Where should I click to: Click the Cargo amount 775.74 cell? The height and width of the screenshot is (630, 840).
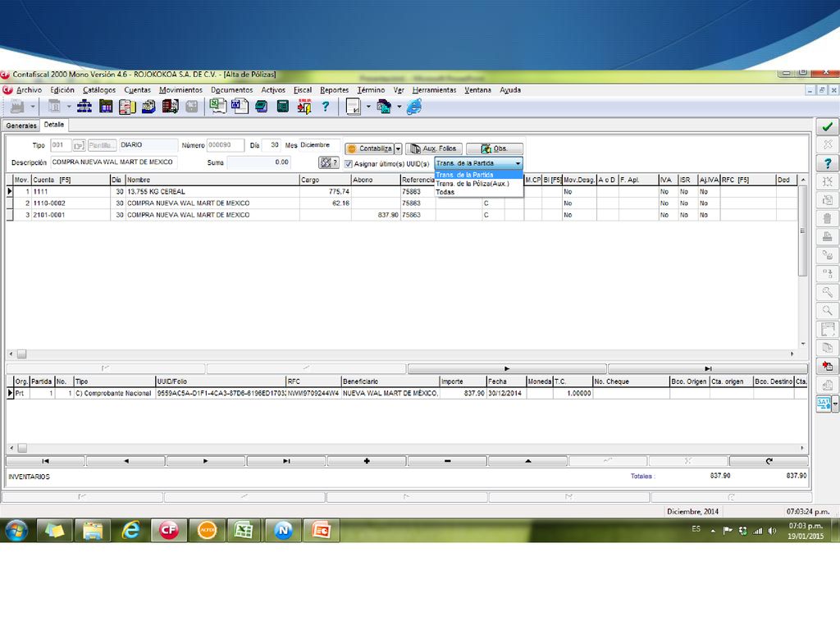[325, 191]
